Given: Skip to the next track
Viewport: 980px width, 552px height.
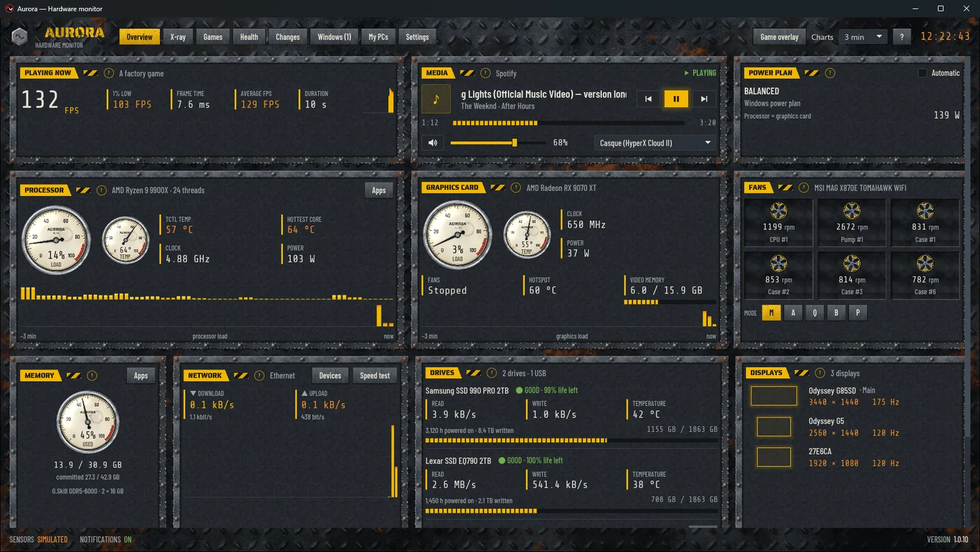Looking at the screenshot, I should pyautogui.click(x=704, y=99).
